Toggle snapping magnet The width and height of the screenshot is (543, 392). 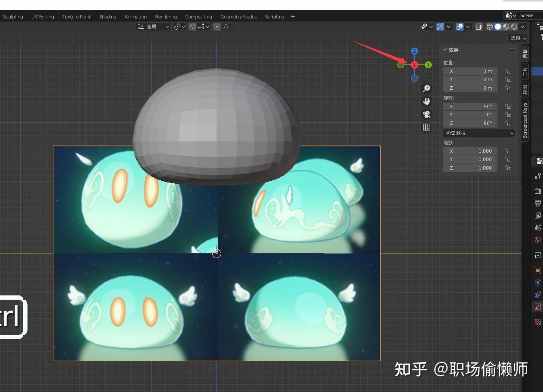pyautogui.click(x=192, y=27)
